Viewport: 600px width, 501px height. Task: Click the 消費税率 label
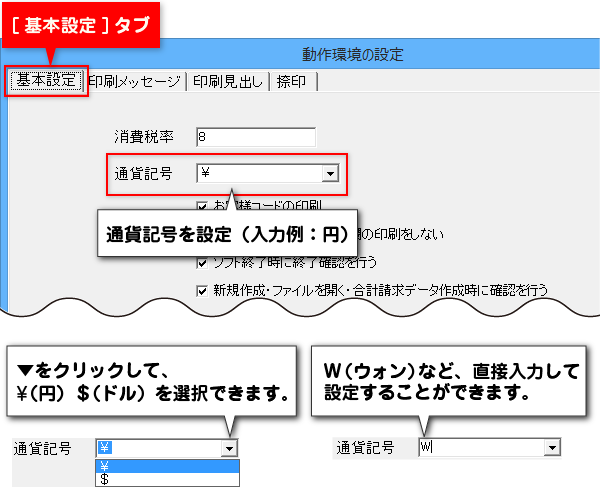click(x=144, y=137)
